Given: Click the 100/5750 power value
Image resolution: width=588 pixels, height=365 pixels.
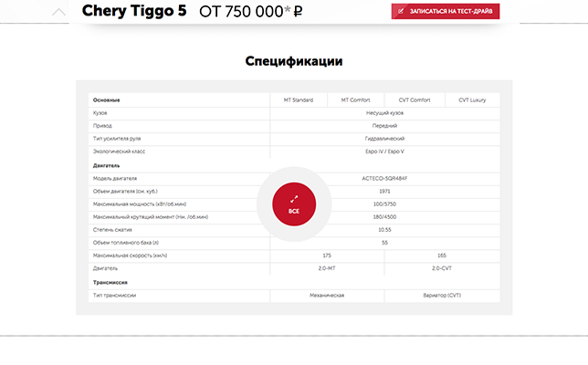Looking at the screenshot, I should point(384,204).
